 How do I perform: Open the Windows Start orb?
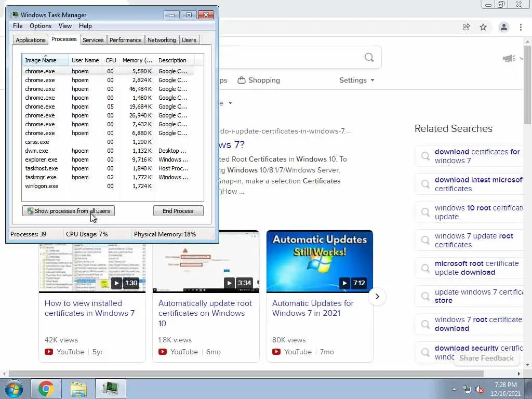click(14, 389)
